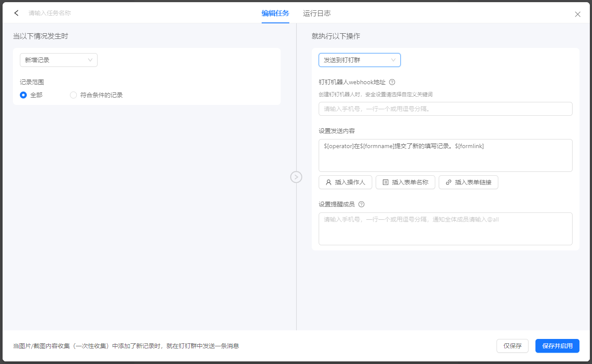Click the 设置发送内容 message text area
Screen dimensions: 592x364
[446, 155]
